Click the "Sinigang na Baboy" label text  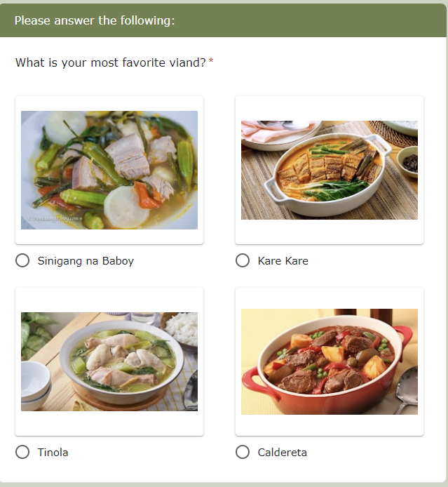click(x=86, y=261)
